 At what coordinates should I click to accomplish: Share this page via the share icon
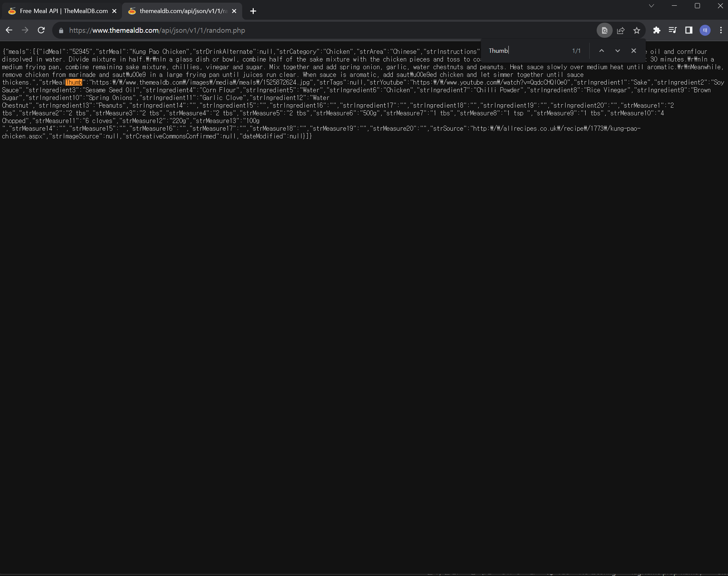click(x=620, y=31)
